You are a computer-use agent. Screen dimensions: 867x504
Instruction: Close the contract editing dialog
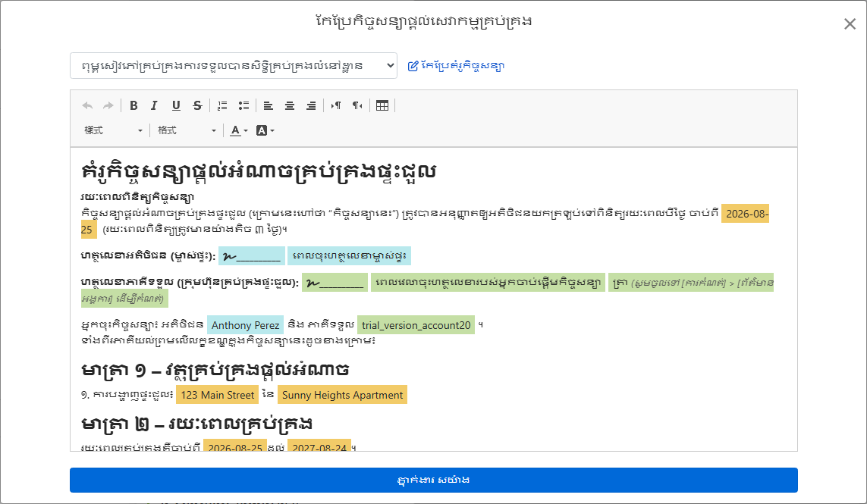pyautogui.click(x=850, y=23)
